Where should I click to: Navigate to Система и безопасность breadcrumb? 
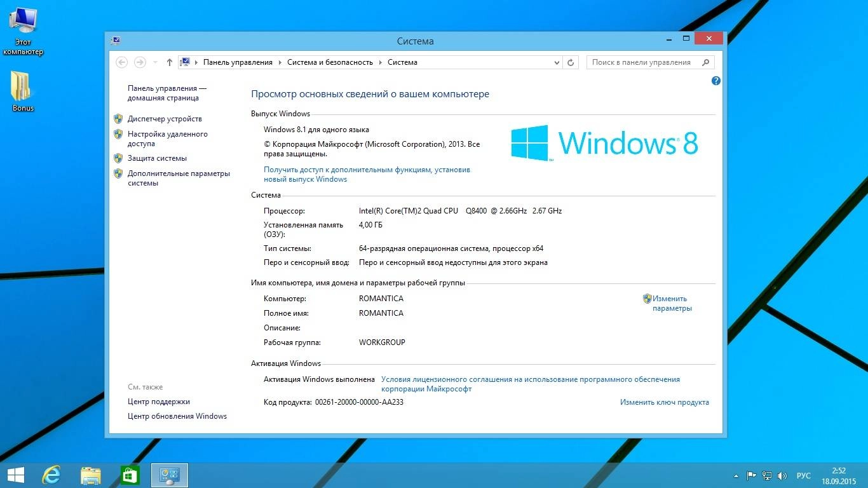[x=330, y=62]
